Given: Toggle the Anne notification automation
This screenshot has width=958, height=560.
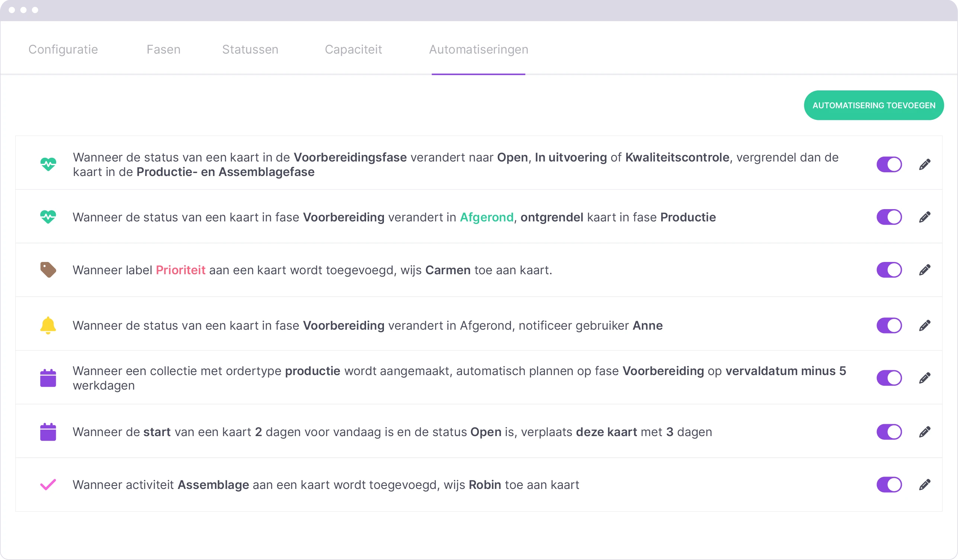Looking at the screenshot, I should (x=889, y=325).
